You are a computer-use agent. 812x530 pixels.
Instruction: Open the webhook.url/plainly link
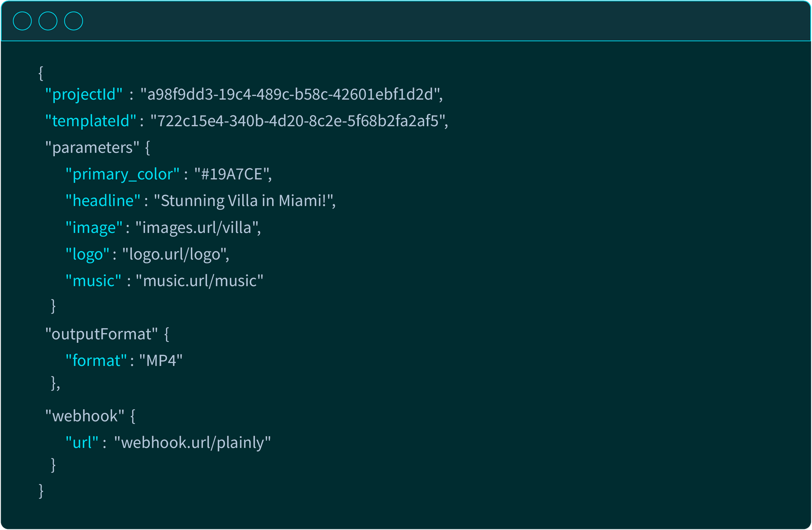(x=192, y=443)
